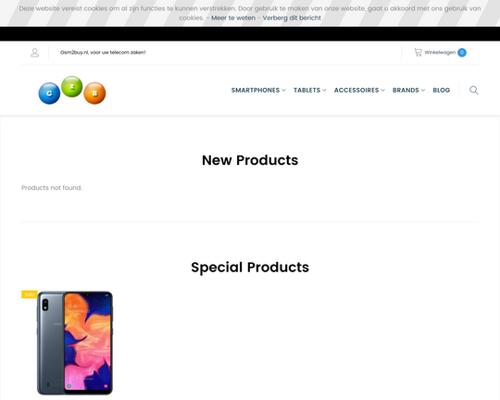Click the orange B logo ball
The image size is (500, 400).
point(95,93)
